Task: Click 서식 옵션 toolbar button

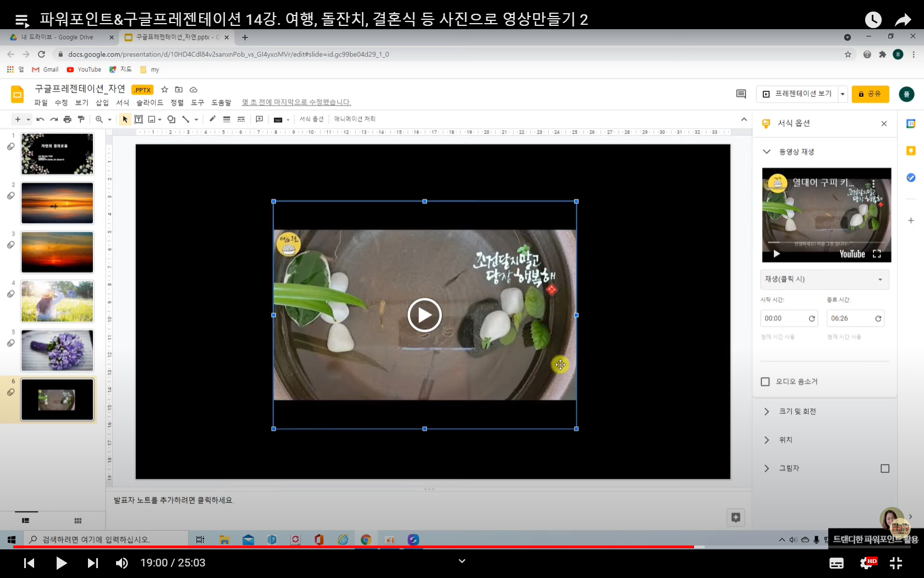Action: point(311,119)
